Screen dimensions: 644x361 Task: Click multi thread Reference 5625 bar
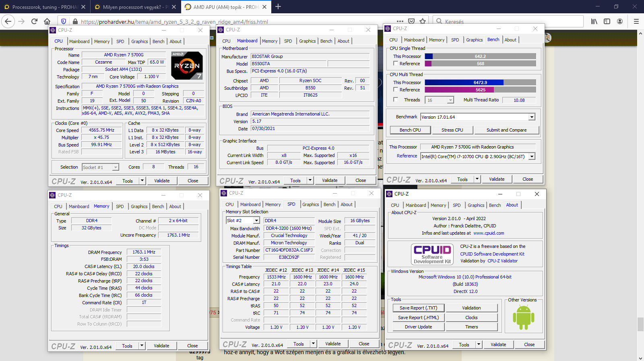click(x=480, y=90)
